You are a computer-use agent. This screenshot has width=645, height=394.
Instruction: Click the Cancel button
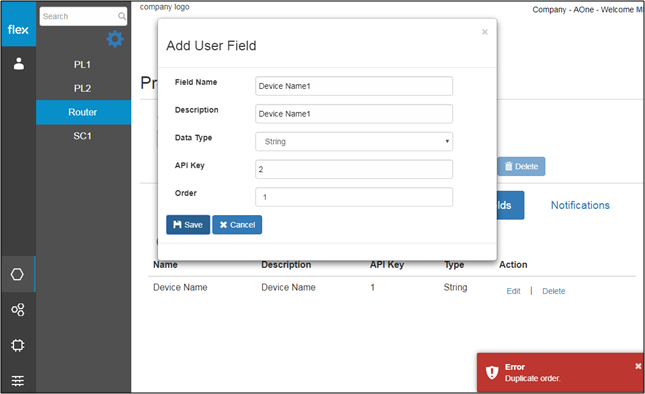point(237,225)
